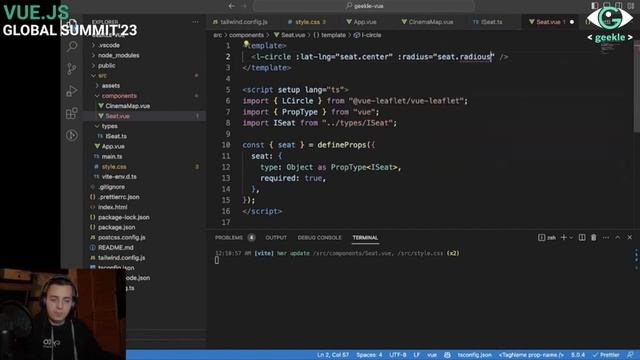
Task: Switch to the Output panel tab
Action: (276, 238)
